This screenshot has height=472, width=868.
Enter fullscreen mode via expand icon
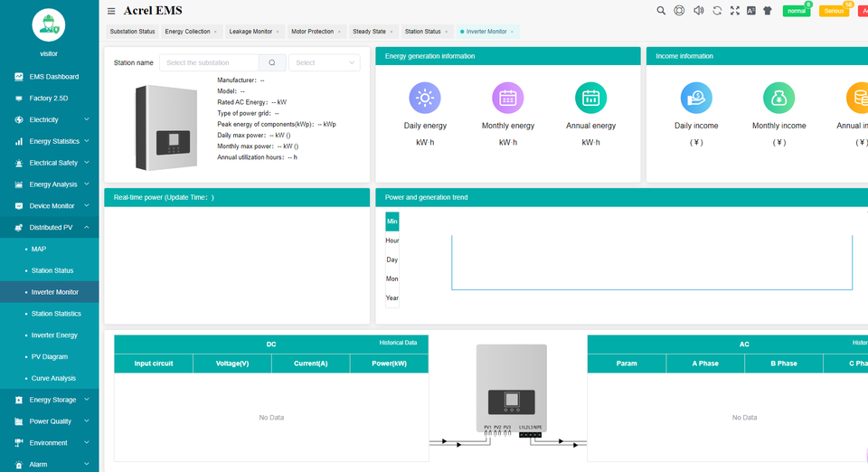click(x=734, y=11)
